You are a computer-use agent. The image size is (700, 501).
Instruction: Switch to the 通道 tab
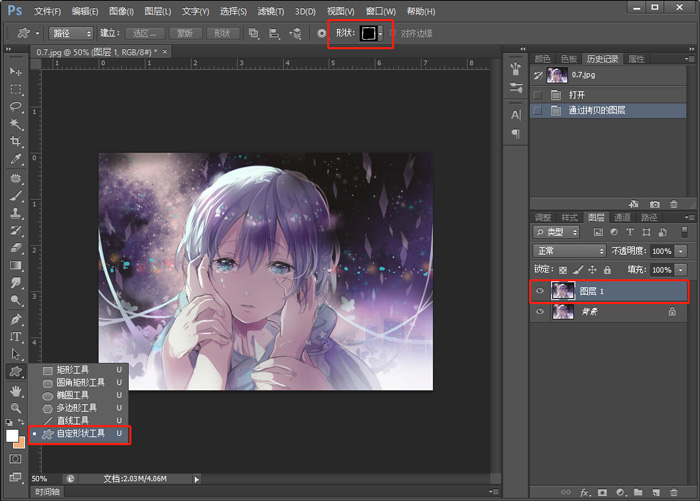(622, 217)
